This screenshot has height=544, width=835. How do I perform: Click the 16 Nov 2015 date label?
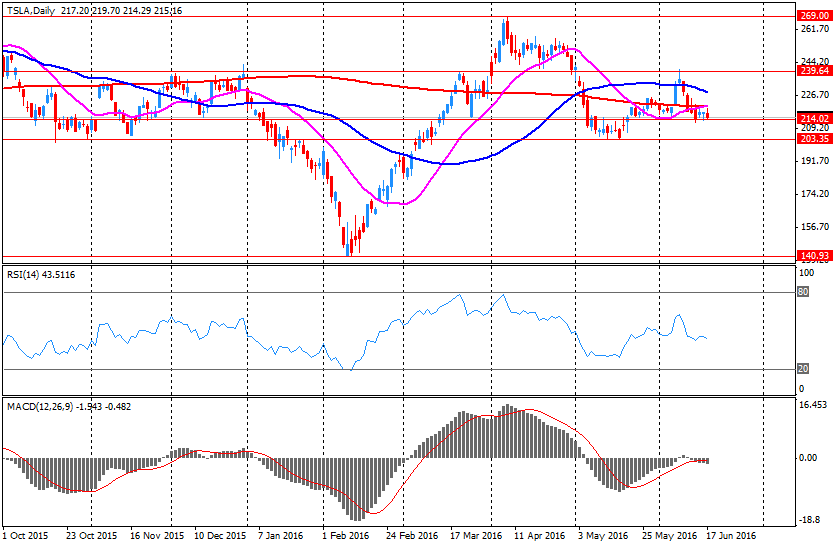[157, 535]
